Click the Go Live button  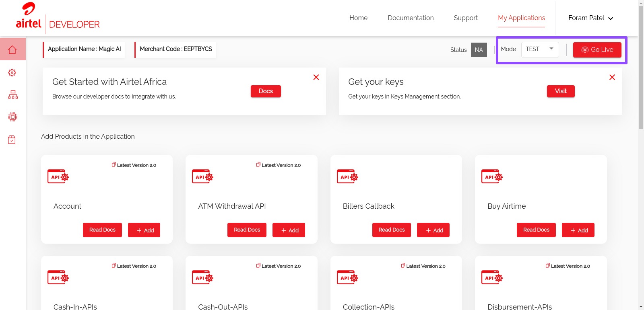click(x=597, y=50)
